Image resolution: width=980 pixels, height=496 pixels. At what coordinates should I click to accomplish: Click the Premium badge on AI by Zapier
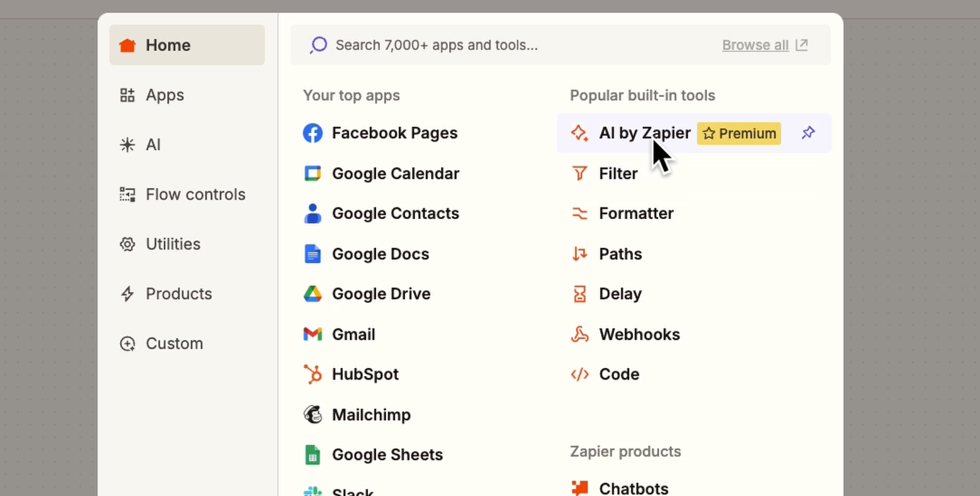[x=739, y=134]
